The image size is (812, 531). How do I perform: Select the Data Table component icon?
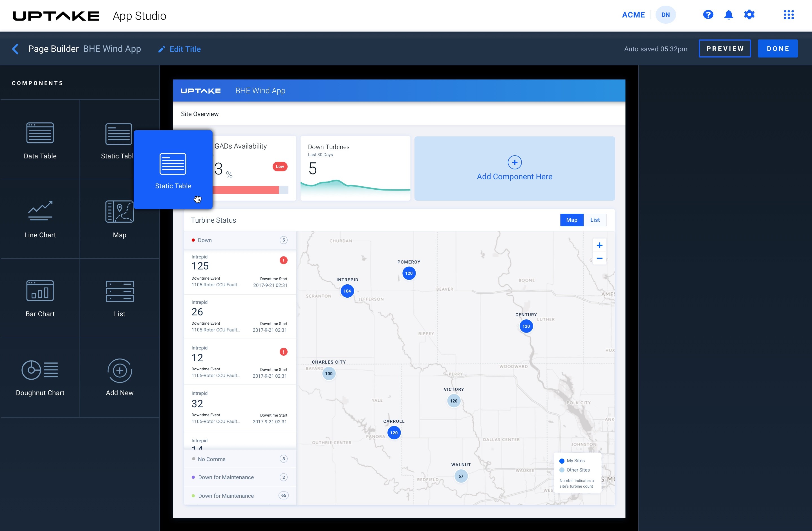pos(40,133)
